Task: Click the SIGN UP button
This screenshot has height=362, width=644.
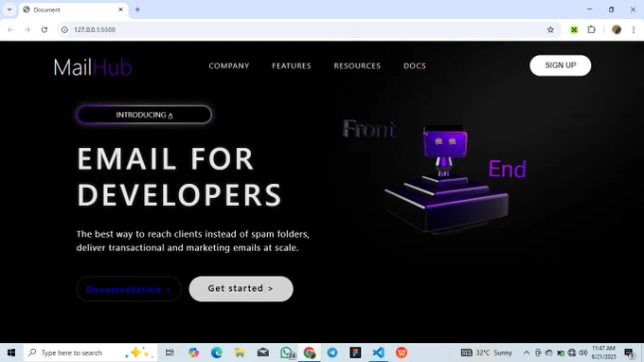Action: pyautogui.click(x=561, y=65)
